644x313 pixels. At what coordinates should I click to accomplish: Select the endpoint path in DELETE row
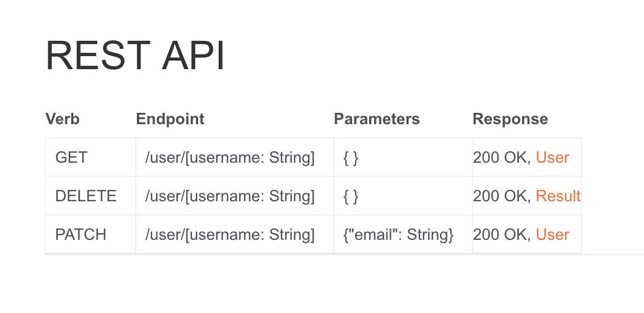click(230, 196)
